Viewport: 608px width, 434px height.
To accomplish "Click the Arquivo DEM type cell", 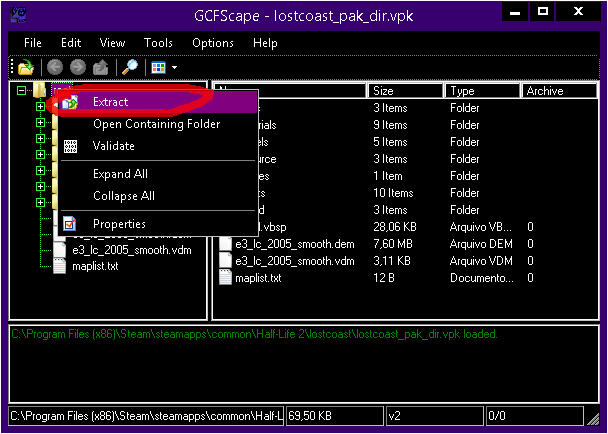I will tap(481, 244).
